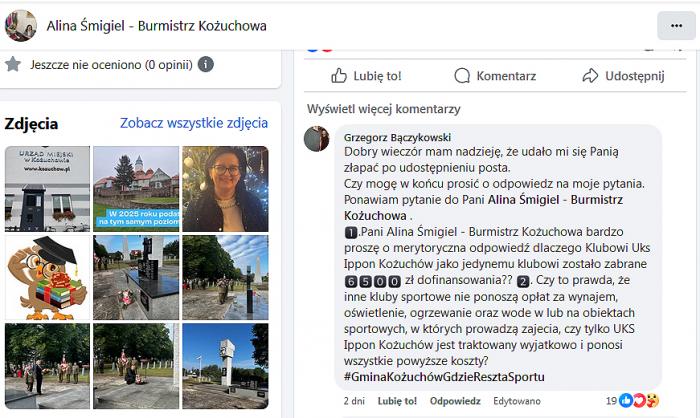Viewport: 700px width, 418px height.
Task: Open the #GminaKożuchówGdzieResztaSportu hashtag
Action: [444, 377]
